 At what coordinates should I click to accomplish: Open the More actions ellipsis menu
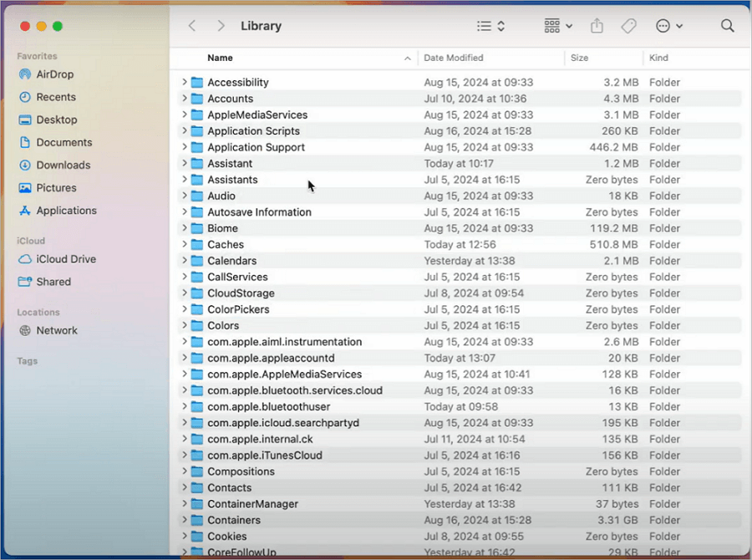coord(669,26)
